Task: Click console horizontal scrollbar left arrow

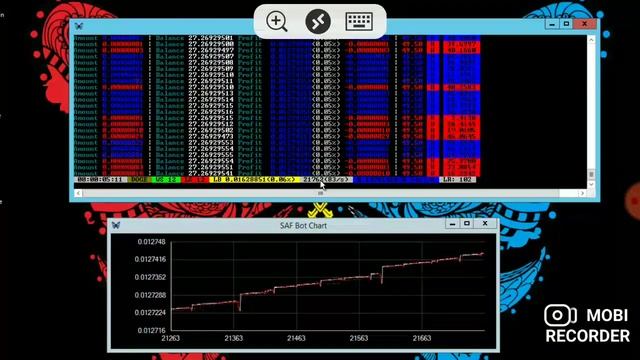Action: click(78, 193)
